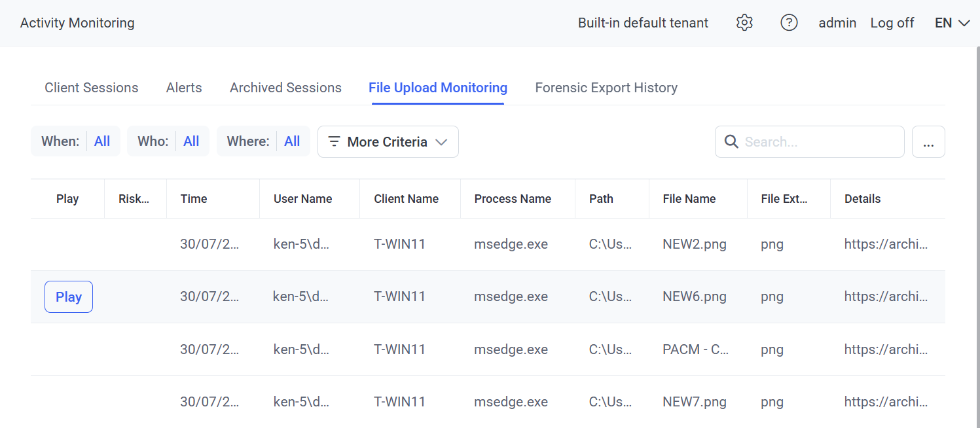Viewport: 980px width, 428px height.
Task: Switch to the Alerts tab
Action: coord(184,88)
